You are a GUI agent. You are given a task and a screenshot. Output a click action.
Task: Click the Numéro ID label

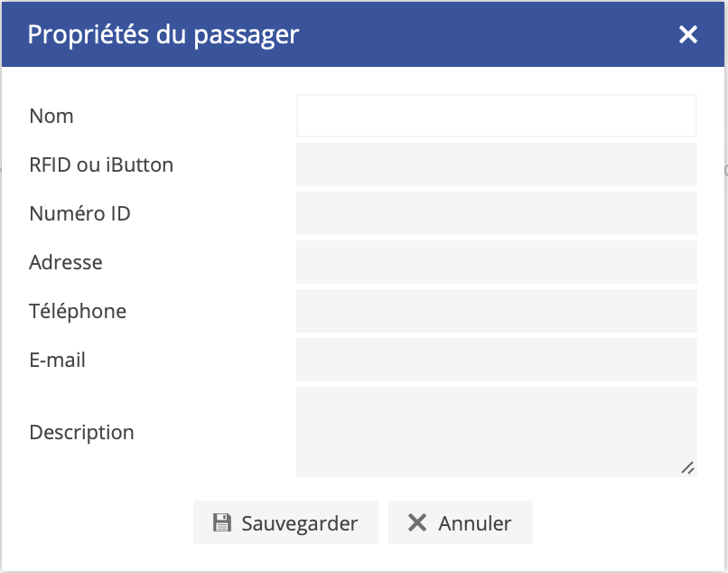(x=79, y=213)
